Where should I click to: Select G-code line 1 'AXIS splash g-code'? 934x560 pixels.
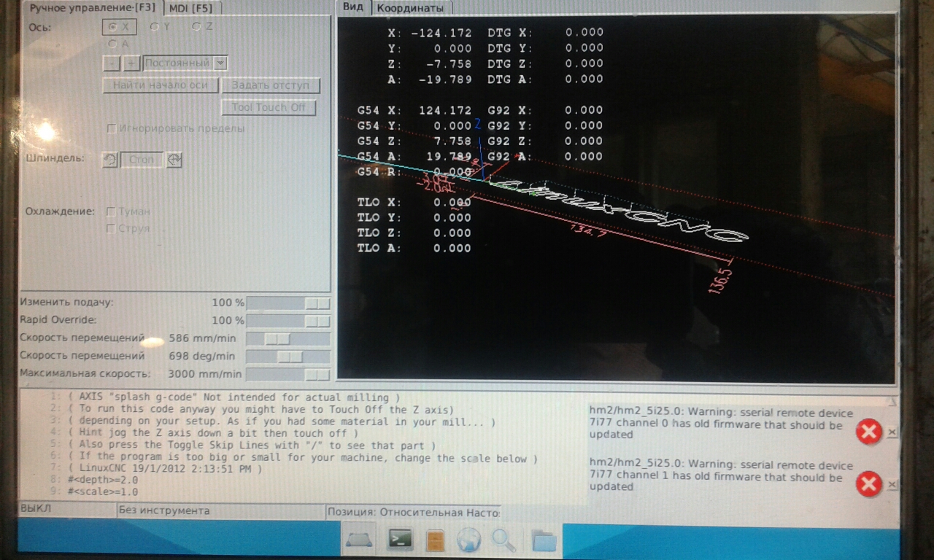pyautogui.click(x=232, y=398)
